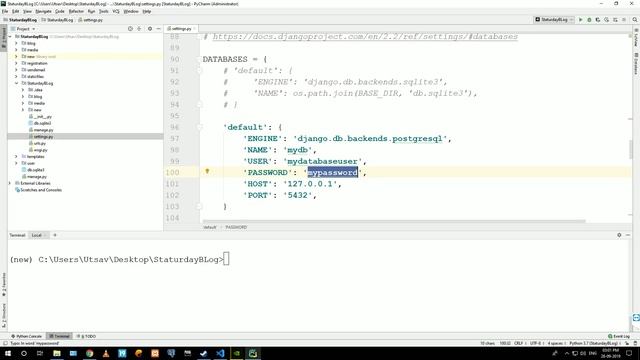Hide the Terminal panel with minus icon
Screen dimensions: 640x360
[628, 235]
